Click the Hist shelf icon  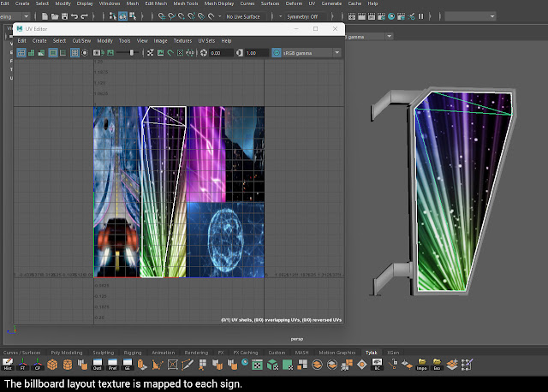(x=8, y=365)
